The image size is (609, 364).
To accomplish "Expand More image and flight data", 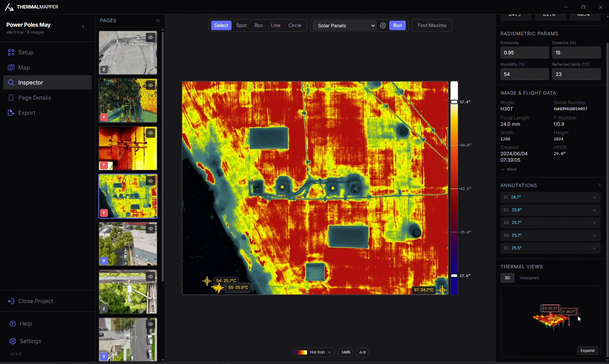I will pos(509,169).
